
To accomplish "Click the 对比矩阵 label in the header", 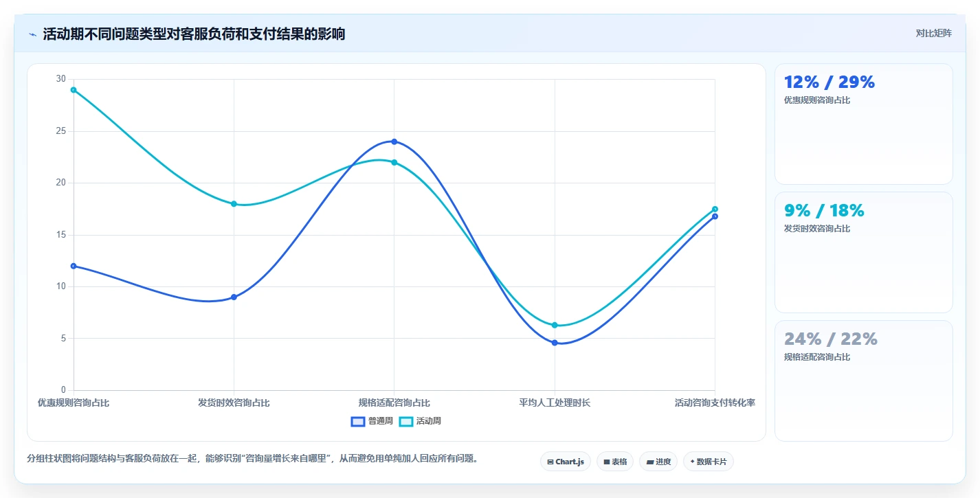I will (933, 33).
